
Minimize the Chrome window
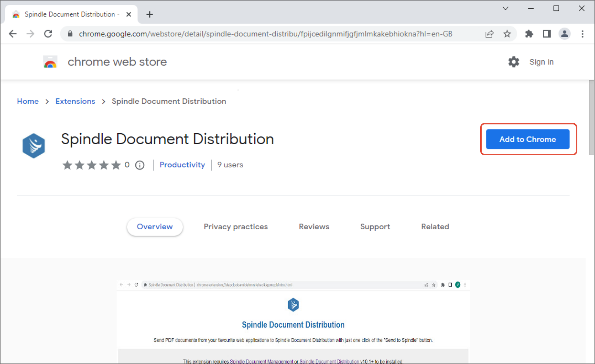[531, 8]
